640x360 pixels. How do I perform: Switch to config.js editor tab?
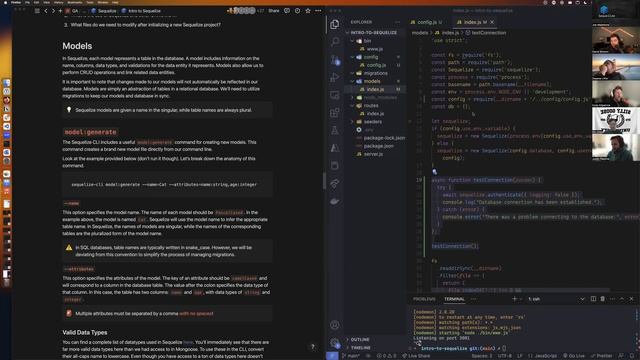click(427, 22)
